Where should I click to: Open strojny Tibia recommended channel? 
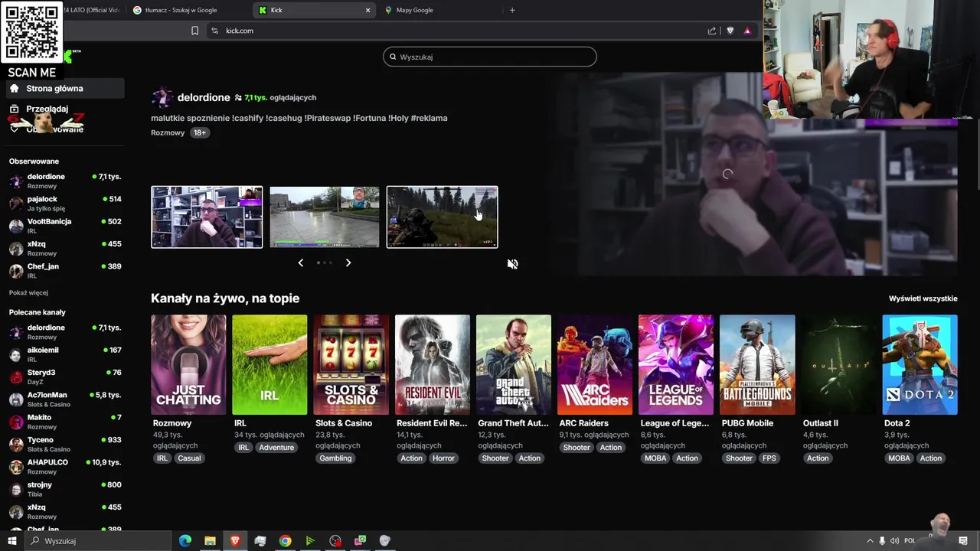65,489
